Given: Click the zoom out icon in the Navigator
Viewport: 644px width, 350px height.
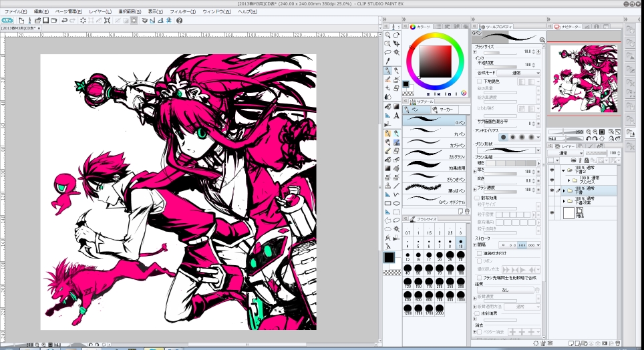Looking at the screenshot, I should [x=589, y=132].
